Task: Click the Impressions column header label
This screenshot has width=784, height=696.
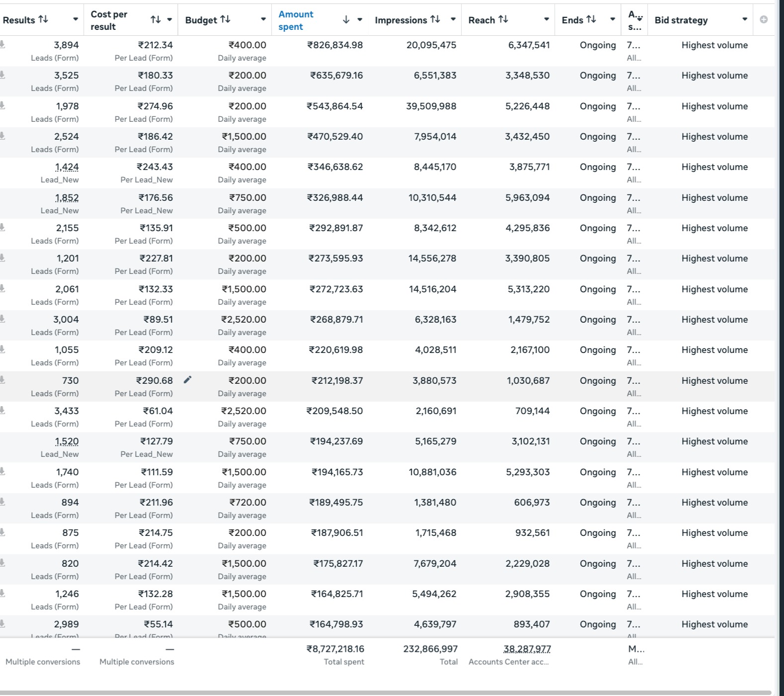Action: pyautogui.click(x=401, y=20)
